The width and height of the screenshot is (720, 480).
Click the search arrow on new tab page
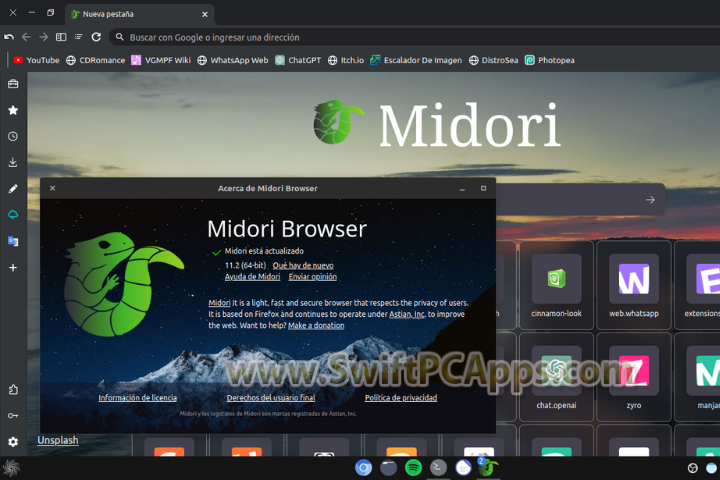pyautogui.click(x=650, y=200)
